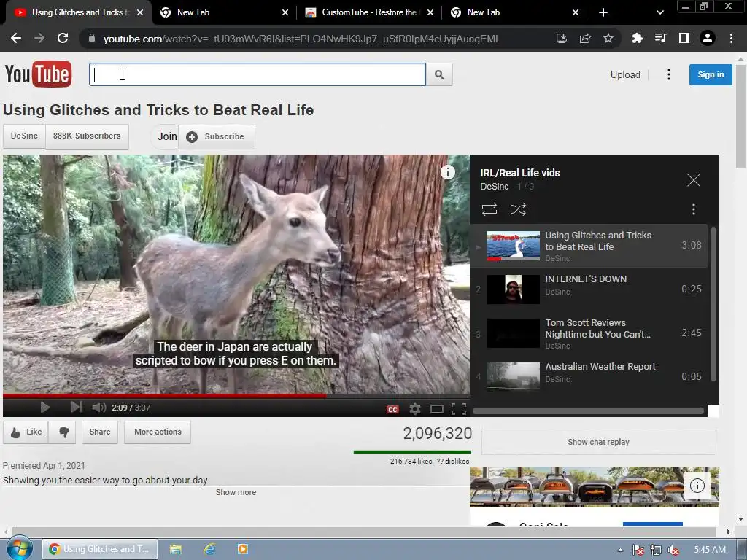Open the header three-dot menu next to Upload
The width and height of the screenshot is (747, 560).
[668, 74]
